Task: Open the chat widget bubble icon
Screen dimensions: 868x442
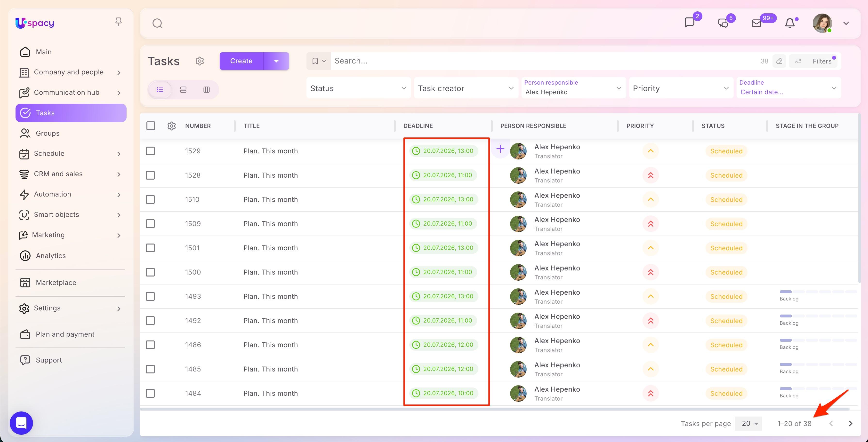Action: coord(21,423)
